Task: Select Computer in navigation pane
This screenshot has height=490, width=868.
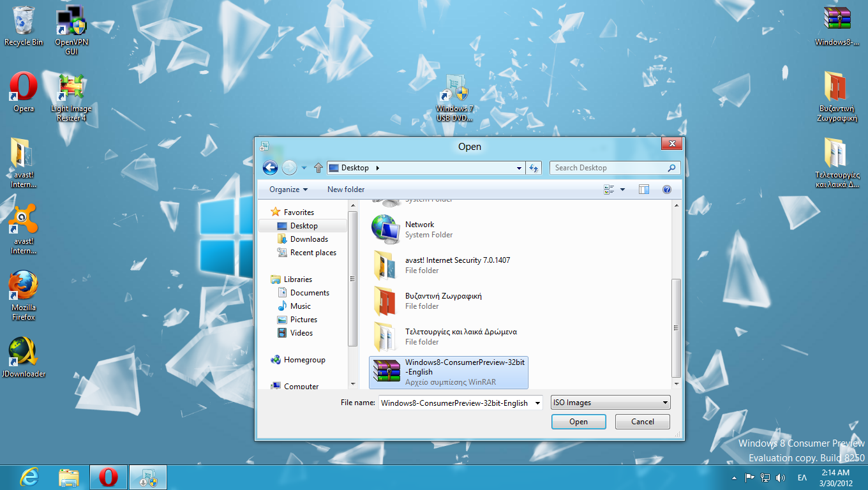Action: [x=301, y=387]
